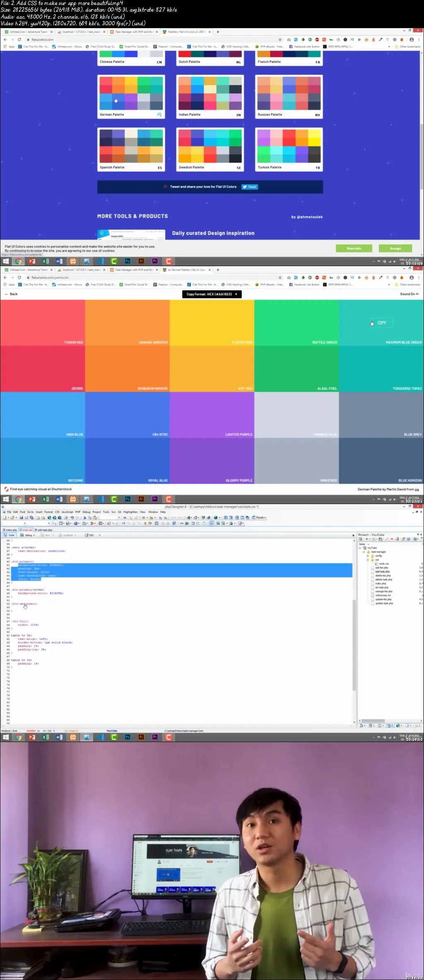Click the back arrow in the Palettes list browser
The height and width of the screenshot is (980, 424).
point(5,40)
